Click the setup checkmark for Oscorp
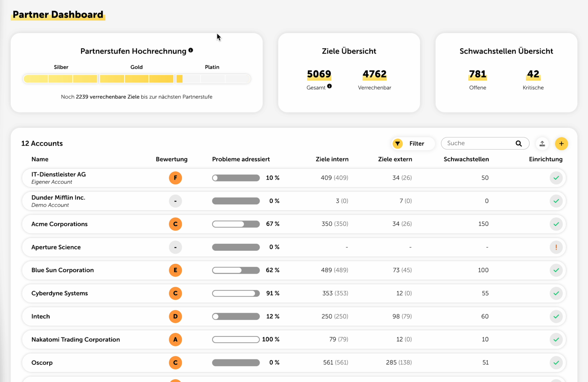588x382 pixels. click(556, 362)
